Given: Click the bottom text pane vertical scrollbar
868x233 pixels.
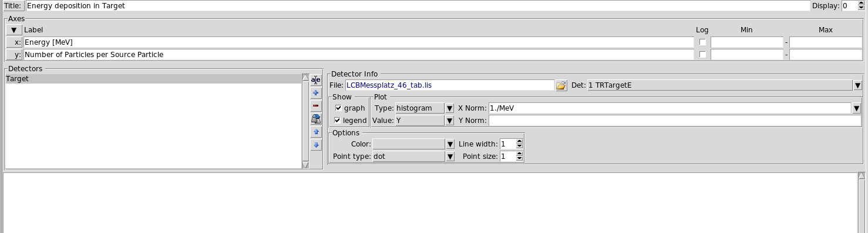Looking at the screenshot, I should click(x=862, y=203).
